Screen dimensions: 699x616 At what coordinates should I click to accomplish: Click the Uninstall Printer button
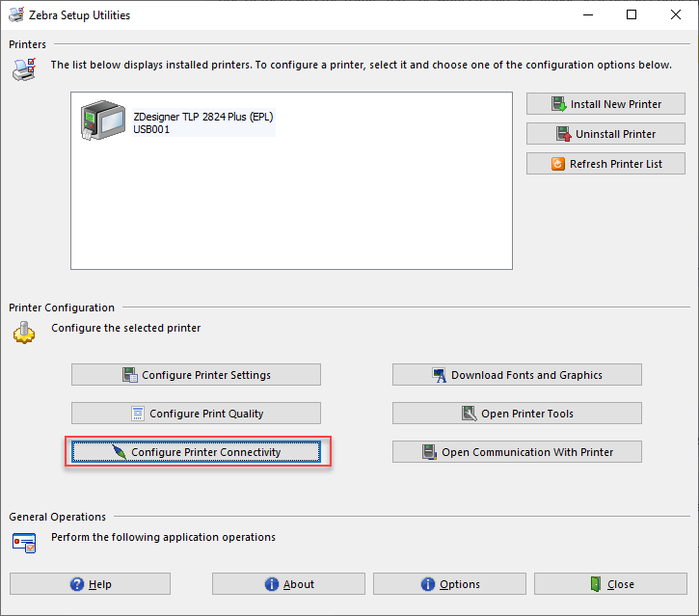[x=605, y=134]
